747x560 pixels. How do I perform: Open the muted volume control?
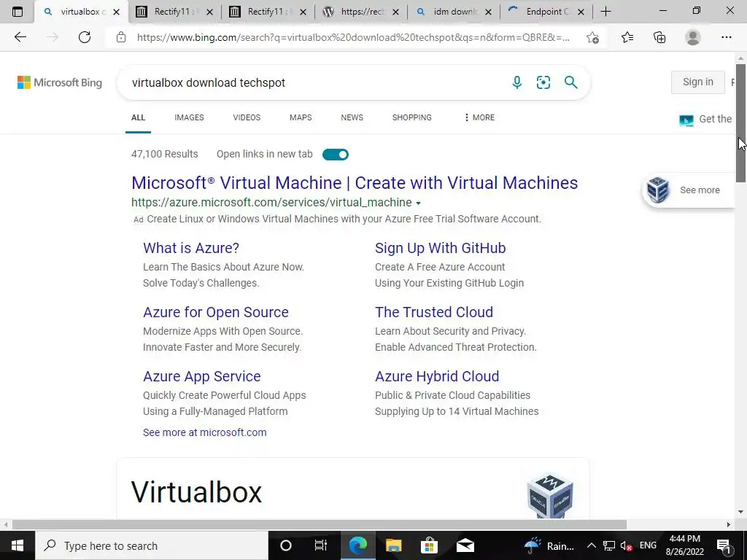[x=627, y=545]
